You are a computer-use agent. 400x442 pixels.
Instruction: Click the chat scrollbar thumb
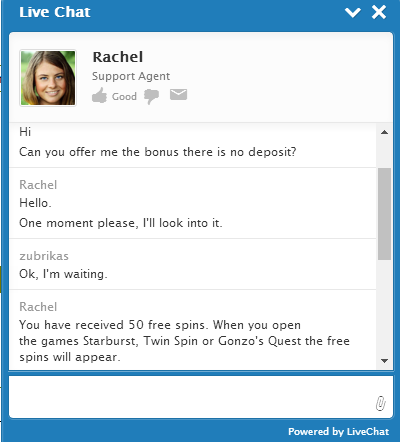click(x=384, y=214)
